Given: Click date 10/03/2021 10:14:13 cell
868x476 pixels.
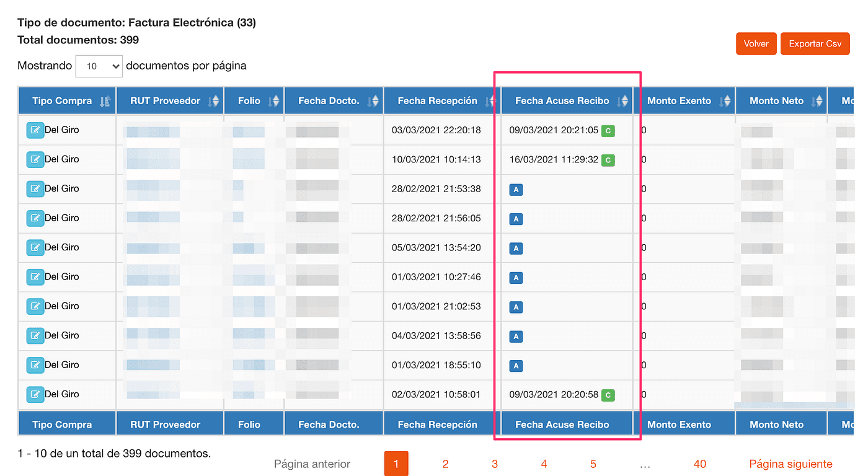Looking at the screenshot, I should click(x=436, y=159).
